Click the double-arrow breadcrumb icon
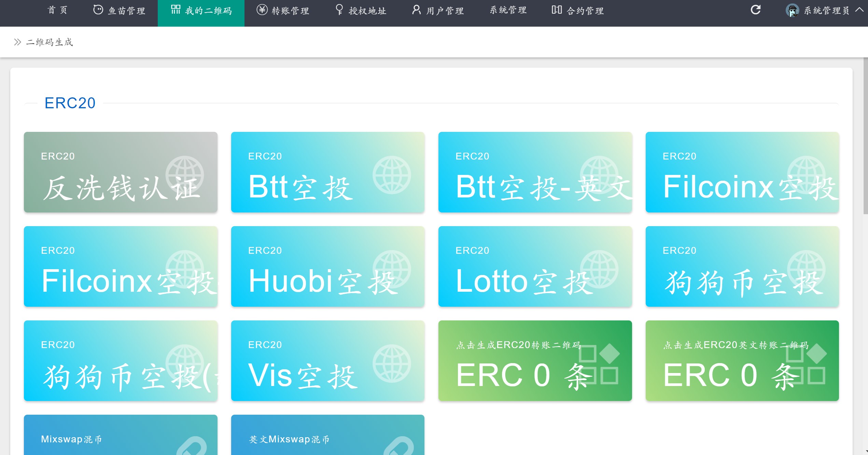 pos(17,42)
